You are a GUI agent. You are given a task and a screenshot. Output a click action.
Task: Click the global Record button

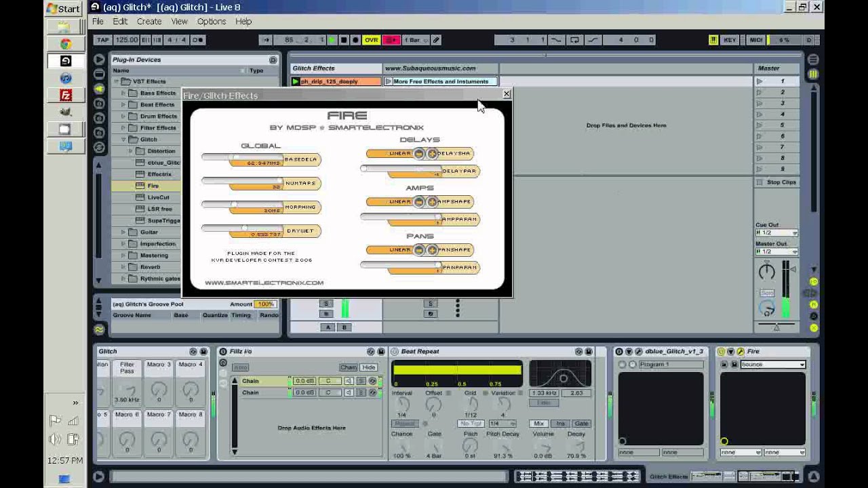pos(355,40)
